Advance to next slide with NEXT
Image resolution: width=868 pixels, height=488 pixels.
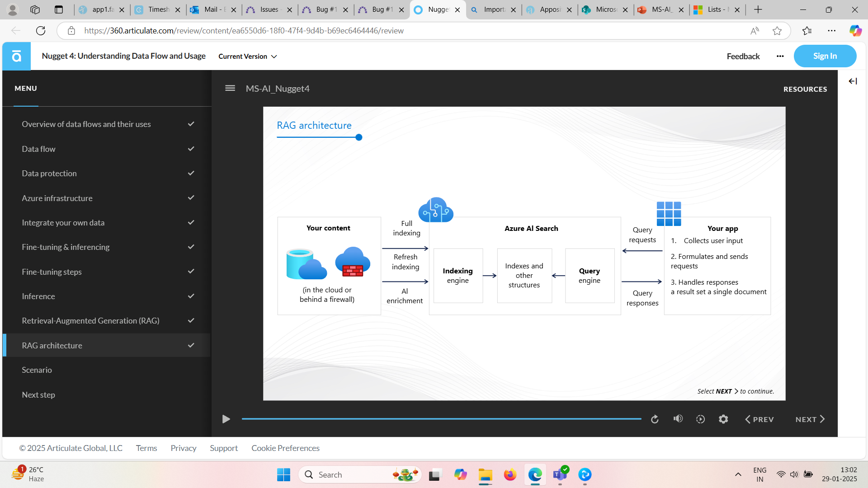coord(810,419)
